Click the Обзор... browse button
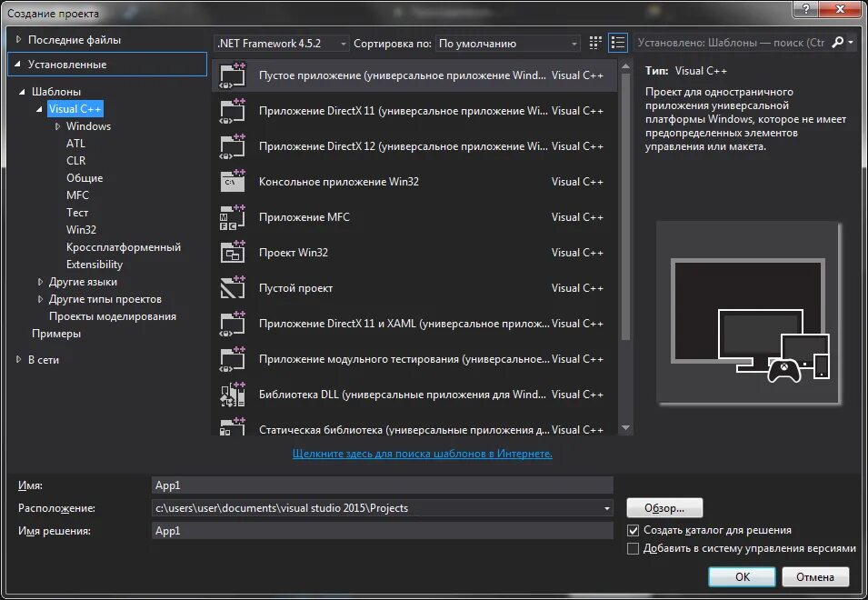868x600 pixels. click(x=664, y=508)
